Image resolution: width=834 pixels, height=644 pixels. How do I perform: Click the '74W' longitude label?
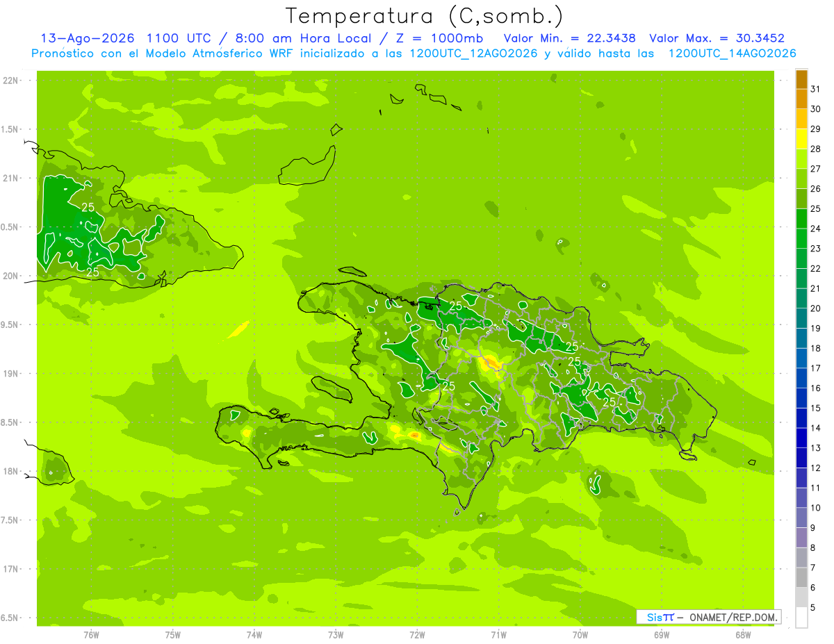coord(254,635)
